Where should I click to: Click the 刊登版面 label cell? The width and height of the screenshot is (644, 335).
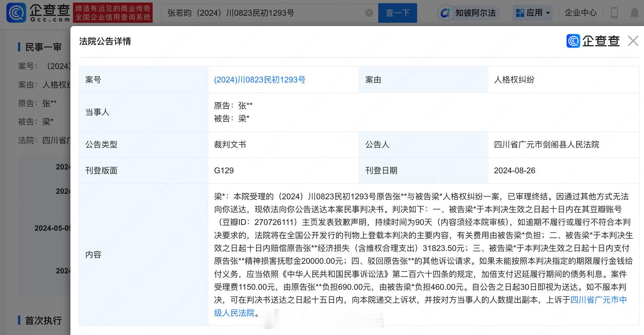(x=144, y=170)
